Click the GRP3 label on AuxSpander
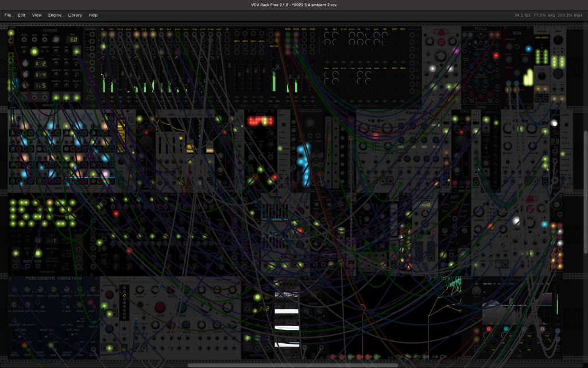Viewport: 588px width, 368px height. [394, 68]
